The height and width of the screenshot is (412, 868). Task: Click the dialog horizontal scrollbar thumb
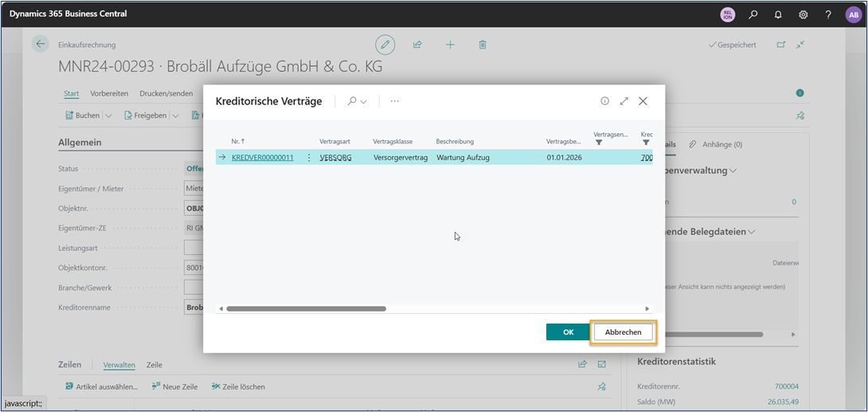coord(306,308)
